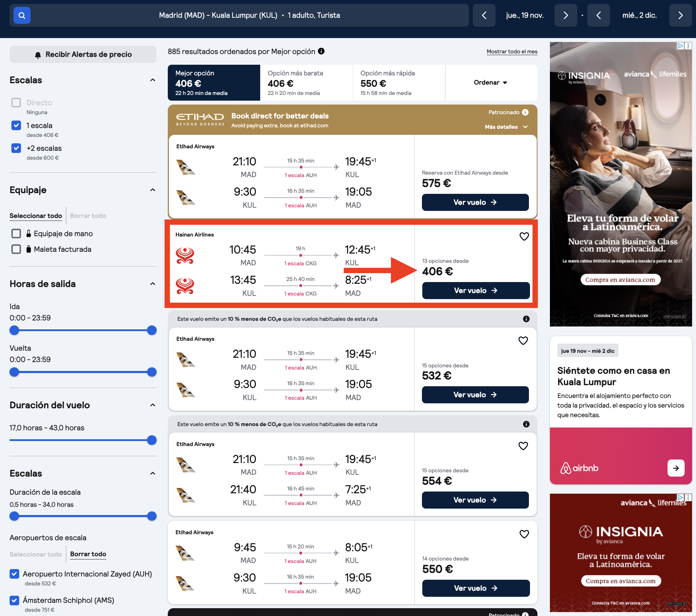Select the Opción más rápida tab
This screenshot has height=616, width=696.
(399, 83)
